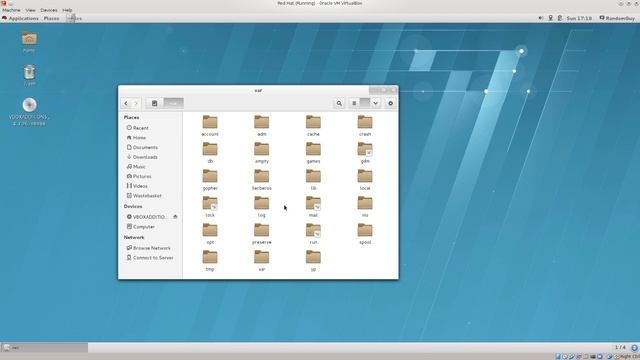Select the nis folder
The image size is (640, 360).
[x=365, y=207]
